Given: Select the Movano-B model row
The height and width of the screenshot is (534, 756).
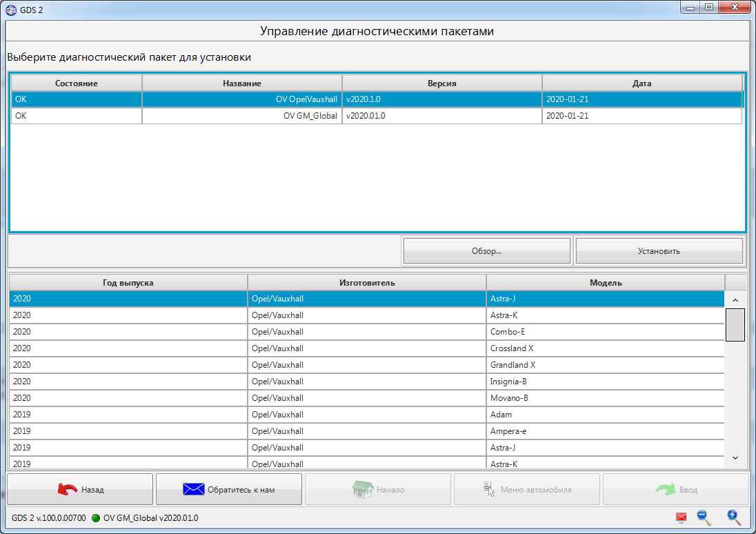Looking at the screenshot, I should pyautogui.click(x=367, y=398).
